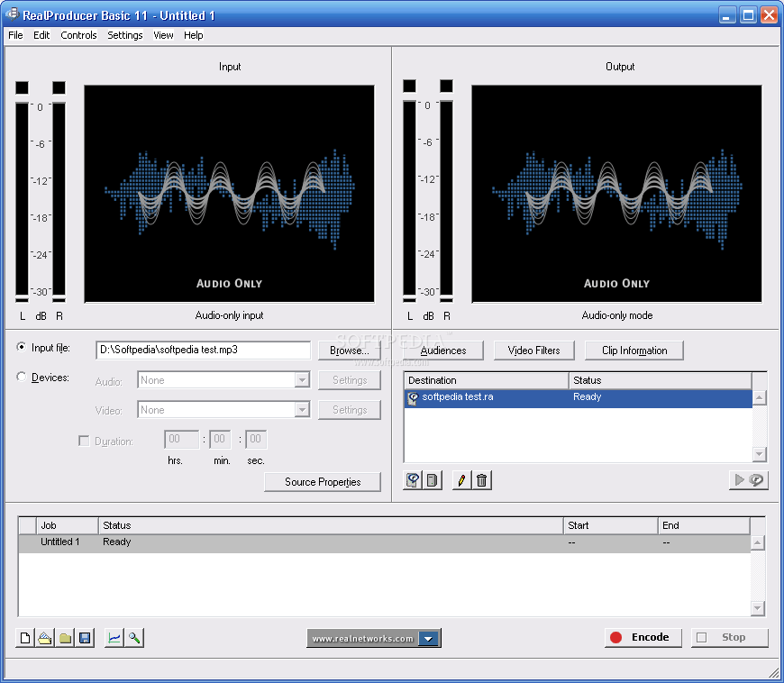
Task: Click the yellow folder icon in bottom toolbar
Action: tap(65, 638)
